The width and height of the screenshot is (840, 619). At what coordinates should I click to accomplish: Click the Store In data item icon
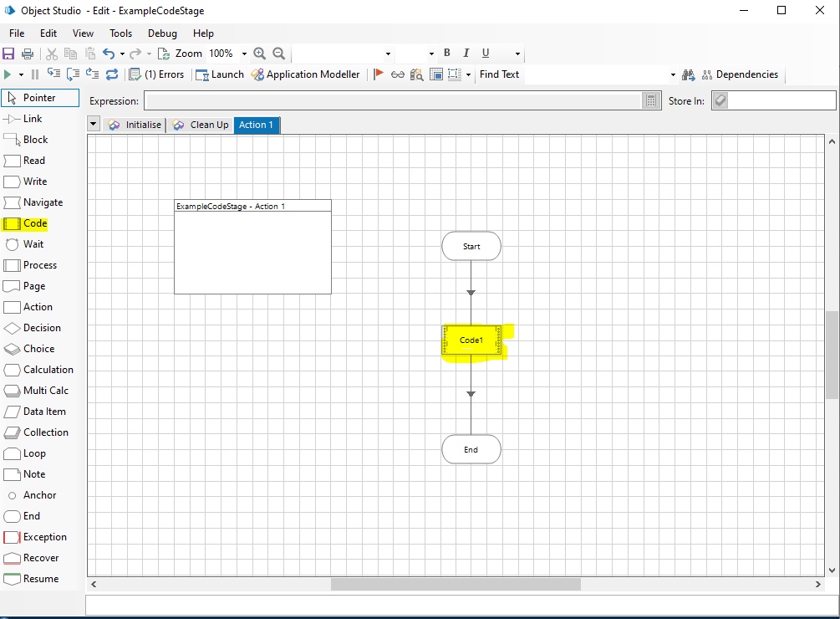tap(720, 100)
